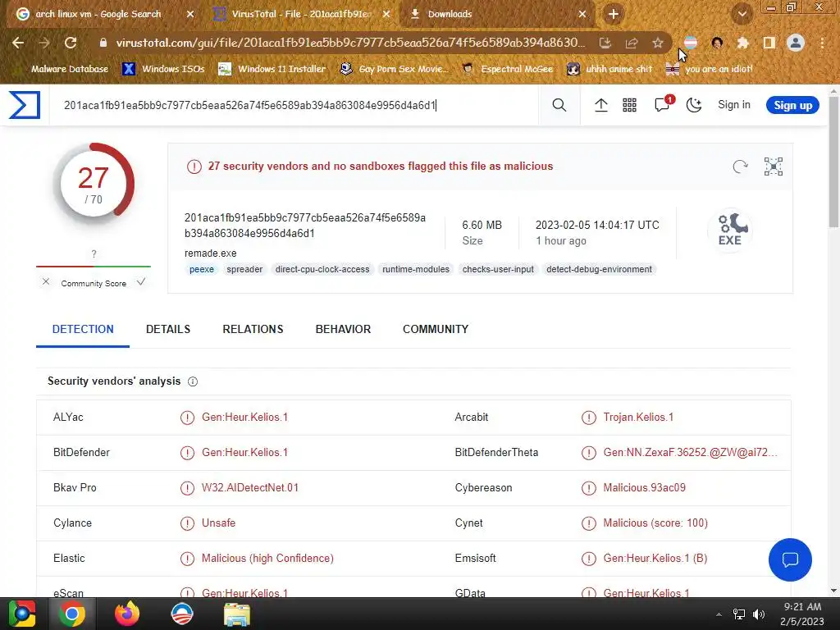
Task: Close the VirusTotal browser tab
Action: 386,15
